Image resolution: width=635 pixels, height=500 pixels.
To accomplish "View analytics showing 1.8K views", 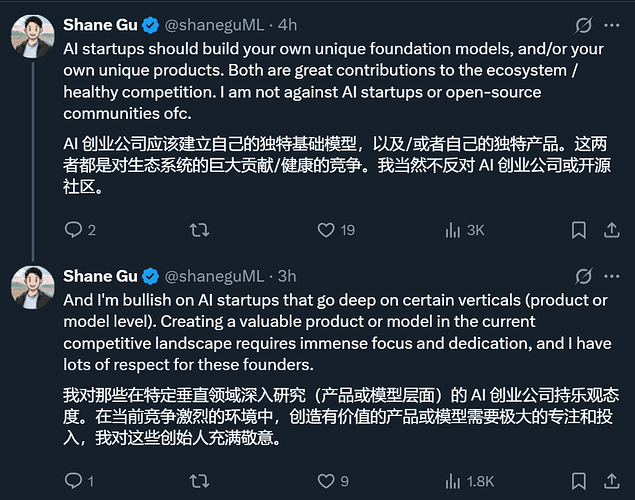I will coord(469,481).
